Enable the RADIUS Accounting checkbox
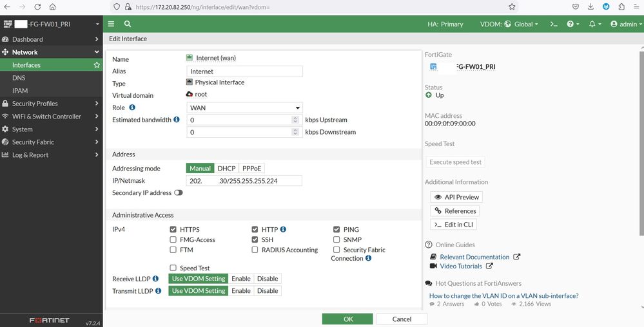 tap(255, 250)
